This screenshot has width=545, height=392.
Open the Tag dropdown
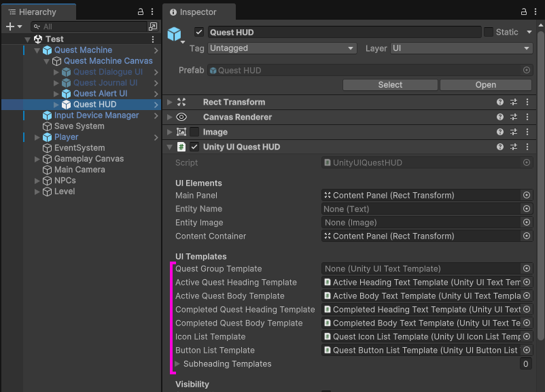[x=282, y=48]
